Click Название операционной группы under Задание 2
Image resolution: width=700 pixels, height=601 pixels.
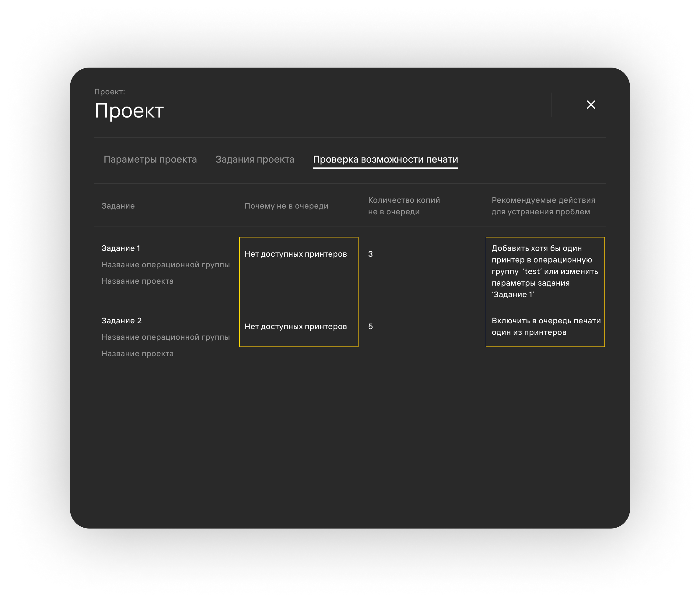click(166, 337)
